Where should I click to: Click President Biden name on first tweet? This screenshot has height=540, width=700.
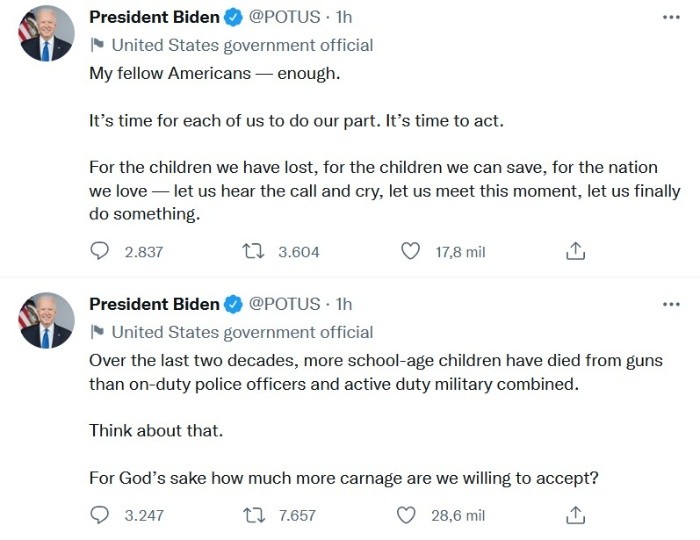click(154, 17)
